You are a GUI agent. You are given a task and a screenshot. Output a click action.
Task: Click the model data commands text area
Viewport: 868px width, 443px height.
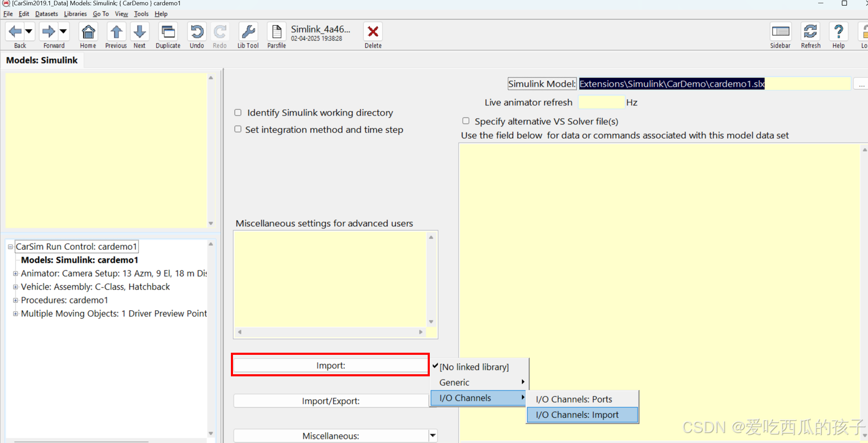(660, 292)
